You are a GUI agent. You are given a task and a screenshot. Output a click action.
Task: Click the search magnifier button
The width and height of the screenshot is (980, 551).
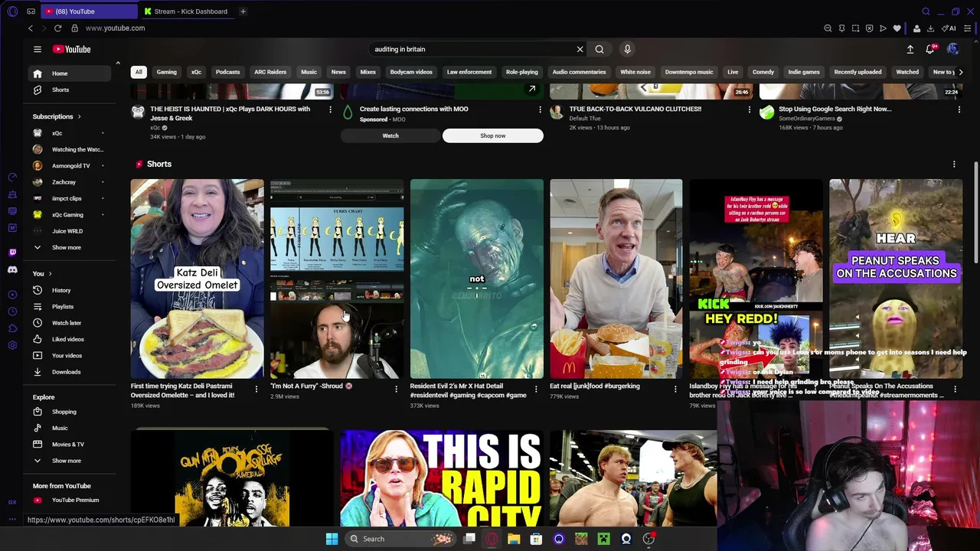pos(599,49)
